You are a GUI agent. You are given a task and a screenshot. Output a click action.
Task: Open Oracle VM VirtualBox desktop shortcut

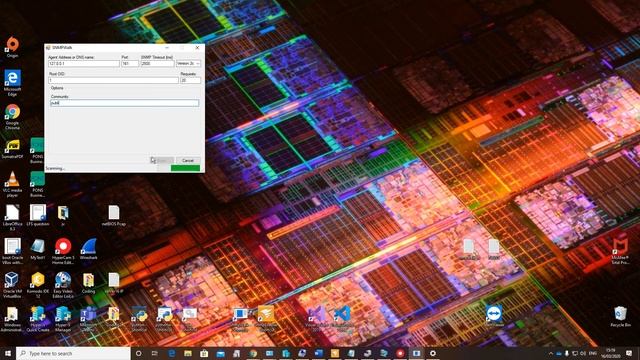(x=12, y=285)
